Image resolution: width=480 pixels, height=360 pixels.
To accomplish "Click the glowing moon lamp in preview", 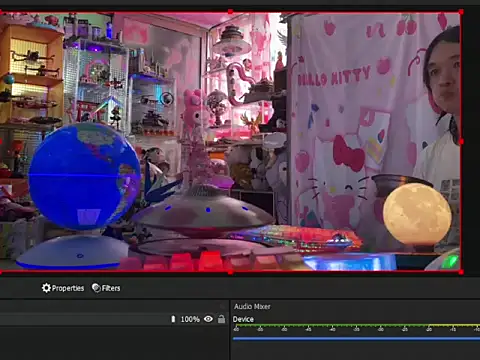I will tap(417, 214).
